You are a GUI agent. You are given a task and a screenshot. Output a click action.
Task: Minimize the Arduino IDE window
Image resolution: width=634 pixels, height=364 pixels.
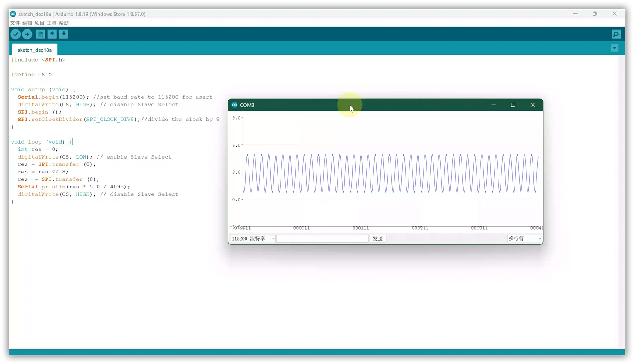[x=575, y=14]
